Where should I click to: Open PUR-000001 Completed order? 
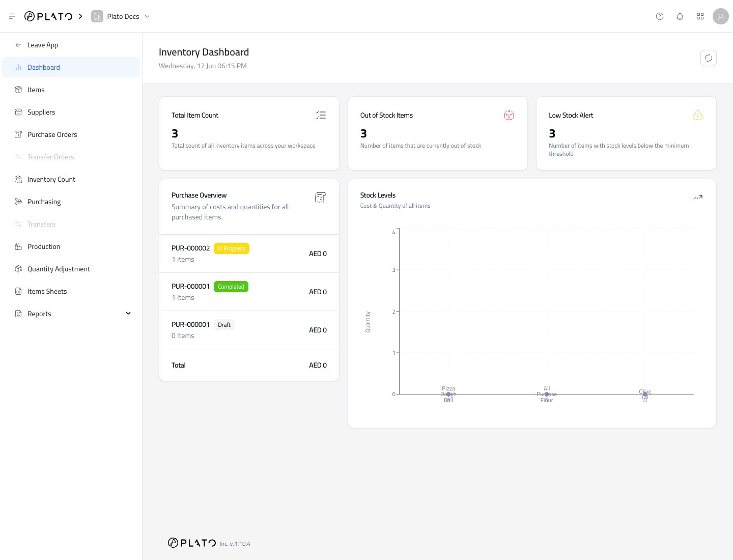pyautogui.click(x=249, y=292)
